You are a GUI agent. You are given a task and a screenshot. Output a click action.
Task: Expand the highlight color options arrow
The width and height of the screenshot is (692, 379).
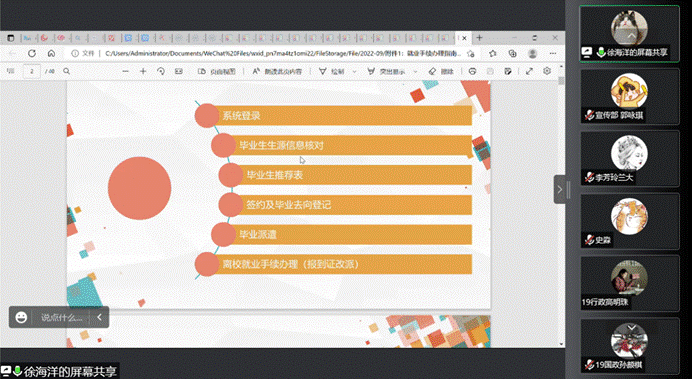[415, 71]
